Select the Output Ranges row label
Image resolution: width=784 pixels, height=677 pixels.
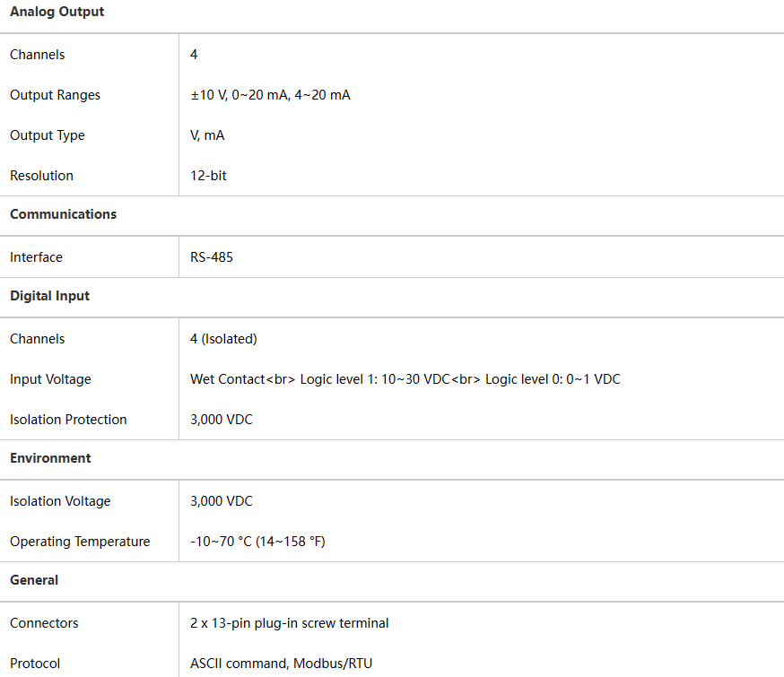[55, 95]
